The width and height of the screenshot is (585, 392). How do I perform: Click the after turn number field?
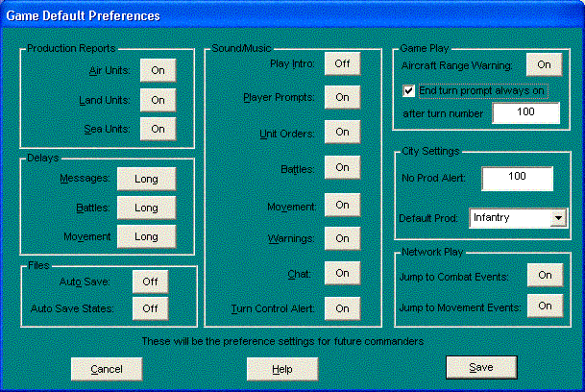pyautogui.click(x=525, y=113)
